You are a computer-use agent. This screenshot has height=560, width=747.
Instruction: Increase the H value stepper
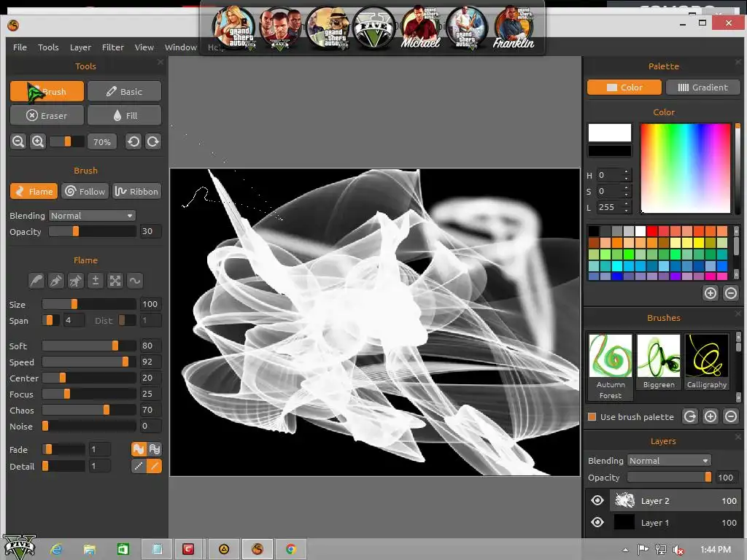627,171
